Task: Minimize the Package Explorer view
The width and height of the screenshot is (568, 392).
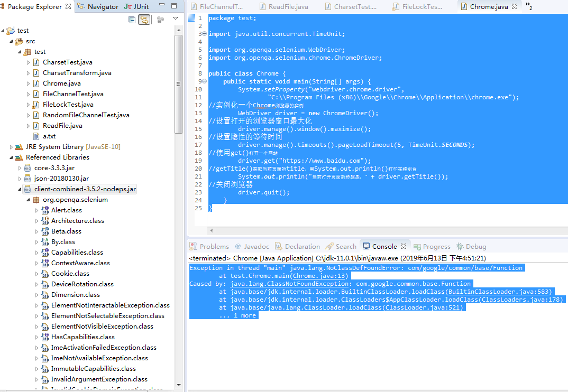Action: pyautogui.click(x=162, y=5)
